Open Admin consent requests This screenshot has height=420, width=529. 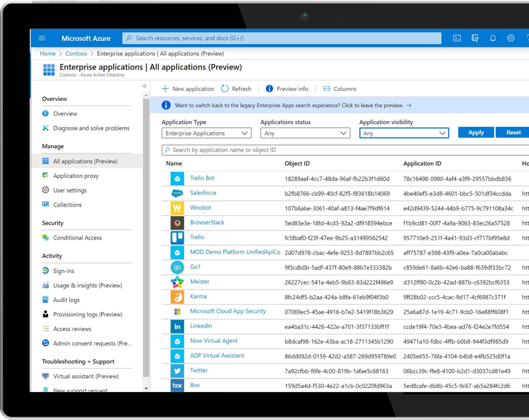(92, 343)
